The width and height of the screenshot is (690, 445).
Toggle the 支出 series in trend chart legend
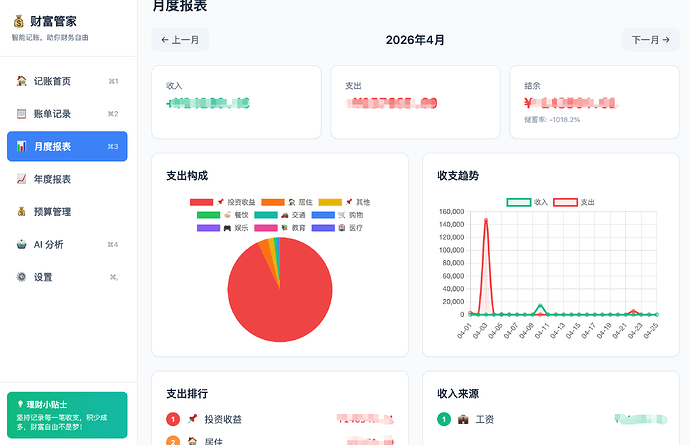(573, 202)
